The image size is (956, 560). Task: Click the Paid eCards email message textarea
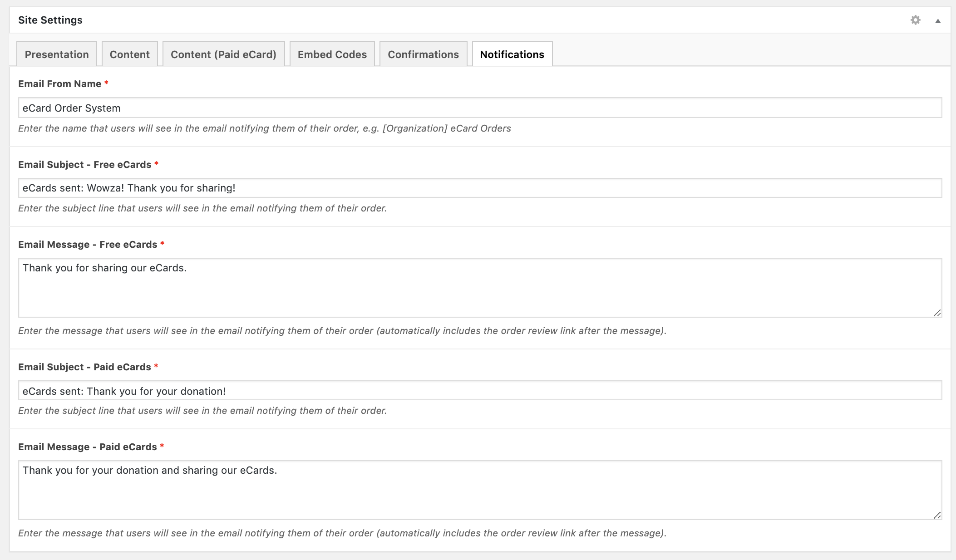(480, 490)
